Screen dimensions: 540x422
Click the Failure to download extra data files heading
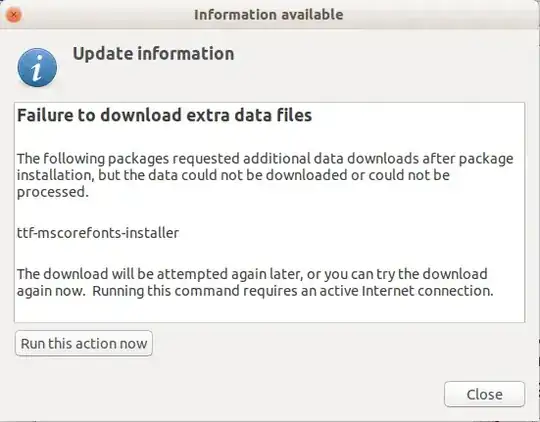point(164,115)
